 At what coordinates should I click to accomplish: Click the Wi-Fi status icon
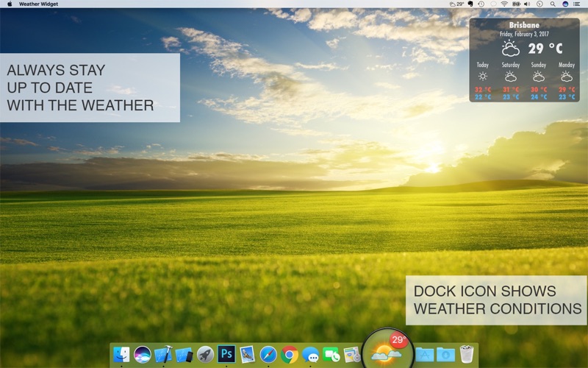pos(504,4)
